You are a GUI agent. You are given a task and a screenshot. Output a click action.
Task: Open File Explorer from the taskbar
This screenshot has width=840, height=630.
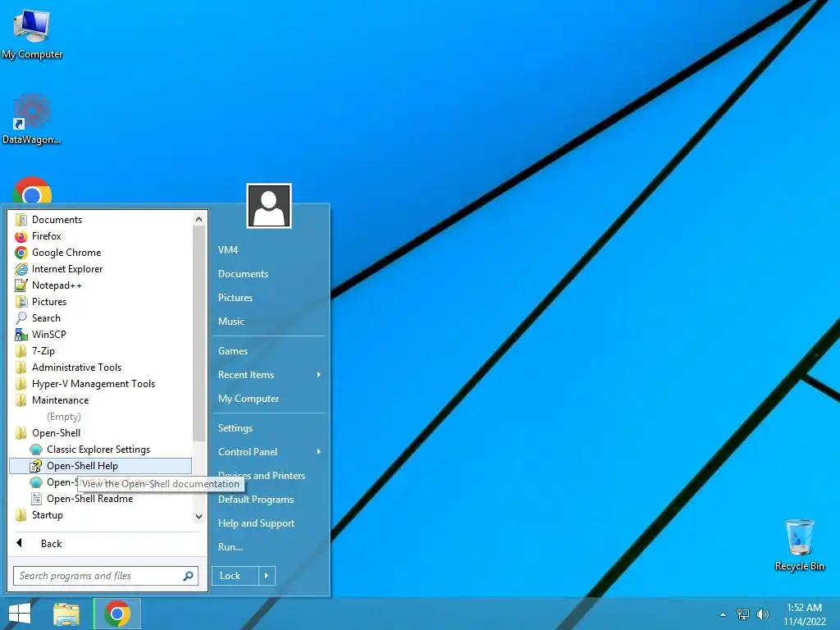66,614
